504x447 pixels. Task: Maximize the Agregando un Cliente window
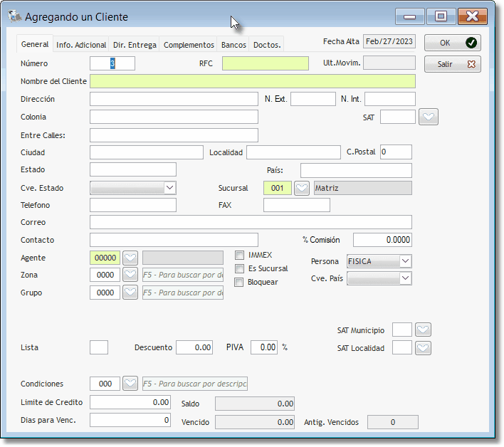coord(441,16)
